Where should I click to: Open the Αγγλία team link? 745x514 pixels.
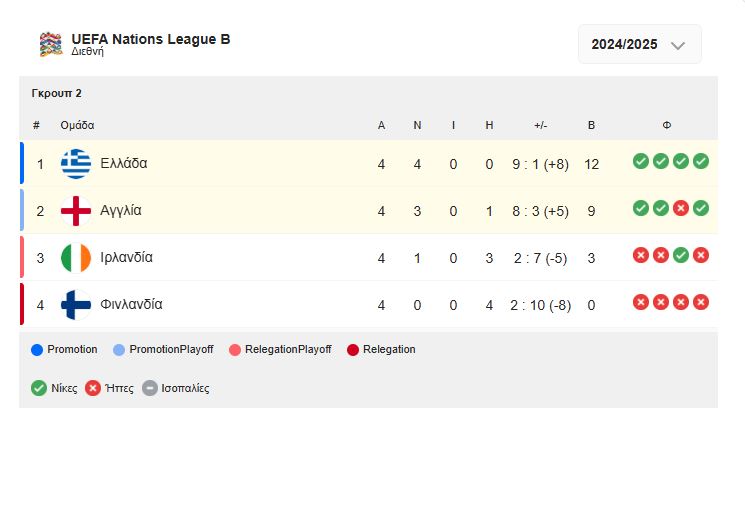coord(121,210)
